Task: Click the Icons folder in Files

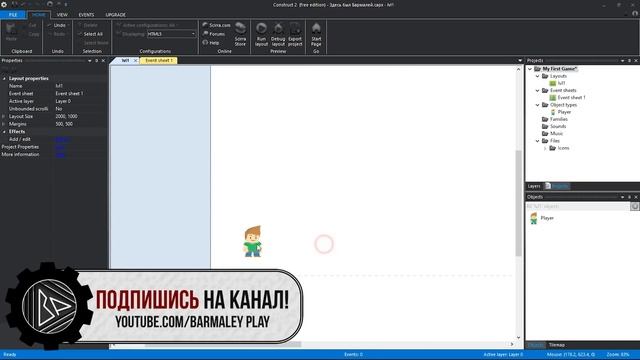Action: [553, 148]
